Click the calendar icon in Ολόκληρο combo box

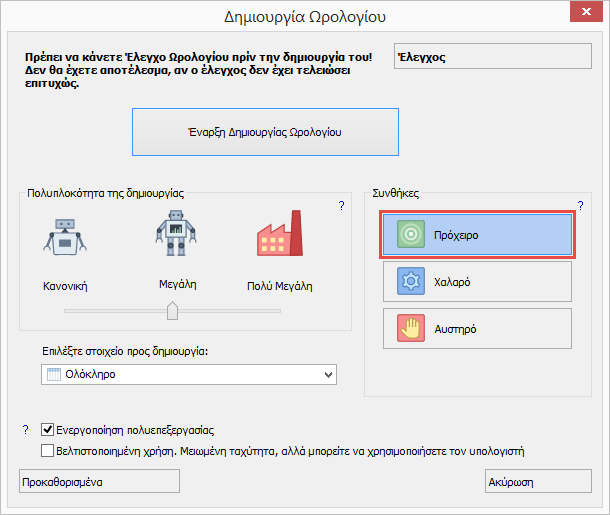click(x=54, y=374)
